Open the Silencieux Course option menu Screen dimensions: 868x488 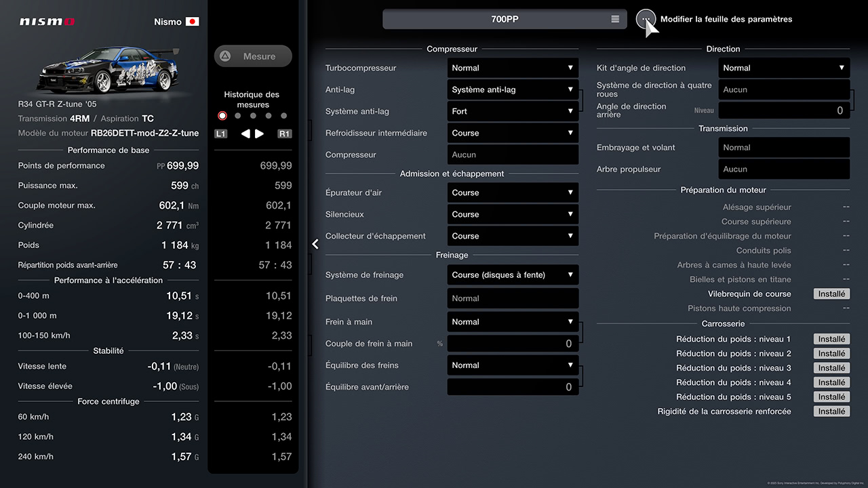click(x=513, y=214)
